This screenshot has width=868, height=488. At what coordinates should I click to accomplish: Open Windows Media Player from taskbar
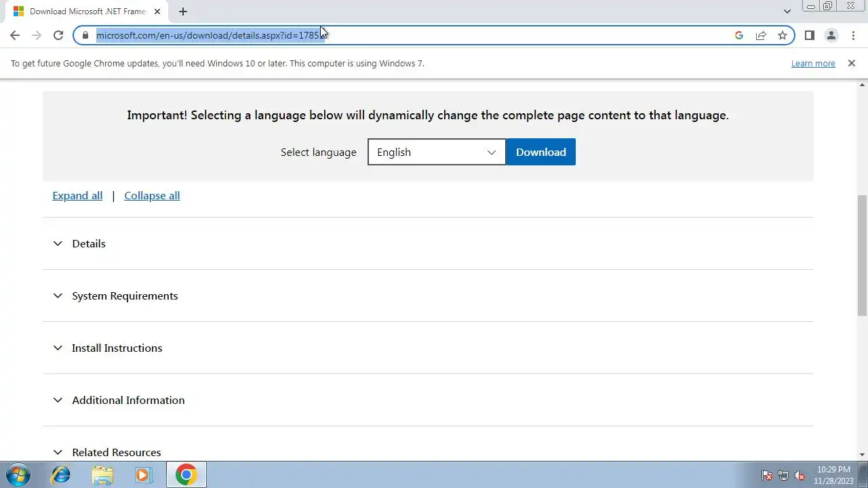click(143, 474)
